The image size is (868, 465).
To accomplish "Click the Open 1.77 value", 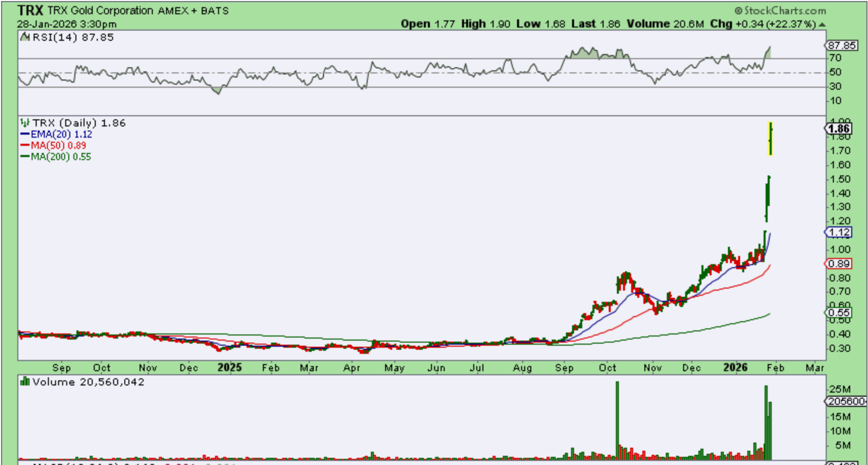I will [428, 24].
